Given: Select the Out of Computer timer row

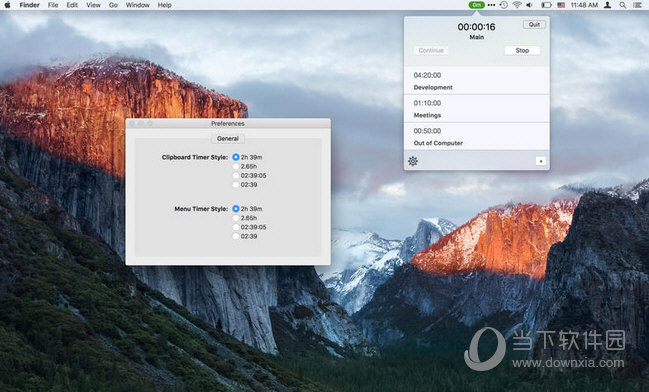Looking at the screenshot, I should pos(477,136).
